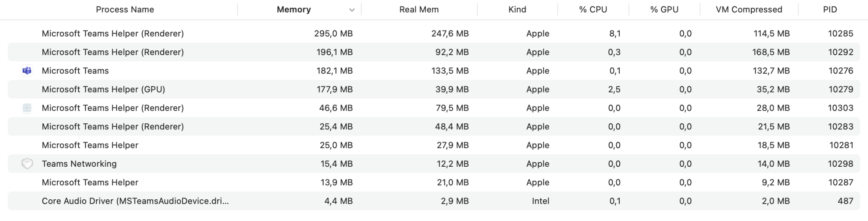Sort processes by PID column

point(830,10)
